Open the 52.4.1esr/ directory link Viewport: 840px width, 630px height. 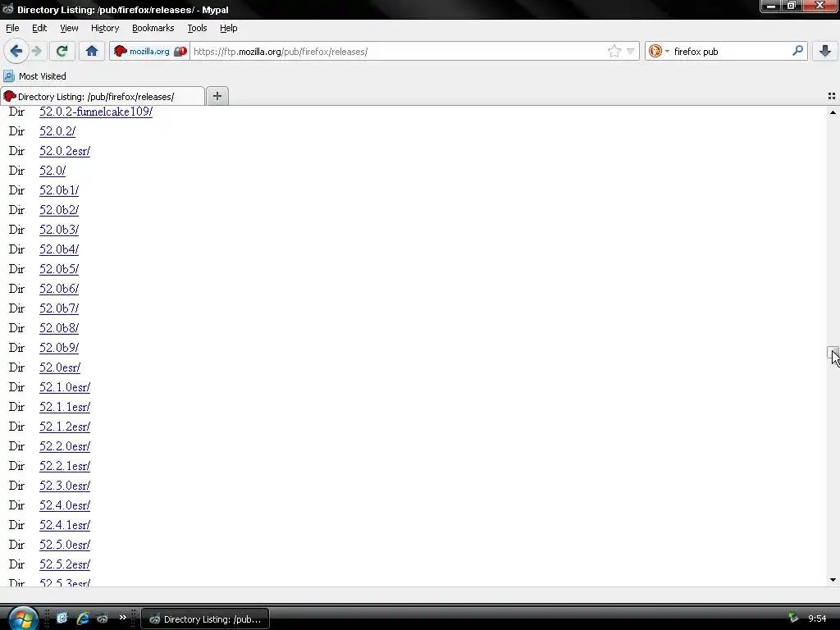(65, 525)
